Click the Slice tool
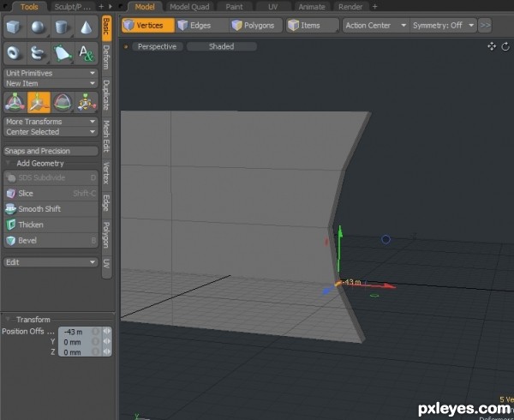Screen dimensions: 514x420 click(51, 193)
